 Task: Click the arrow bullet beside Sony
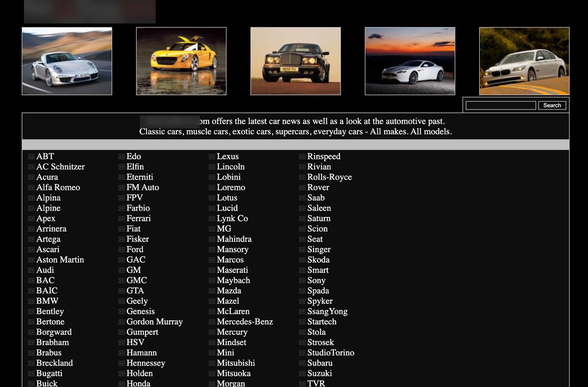click(303, 281)
